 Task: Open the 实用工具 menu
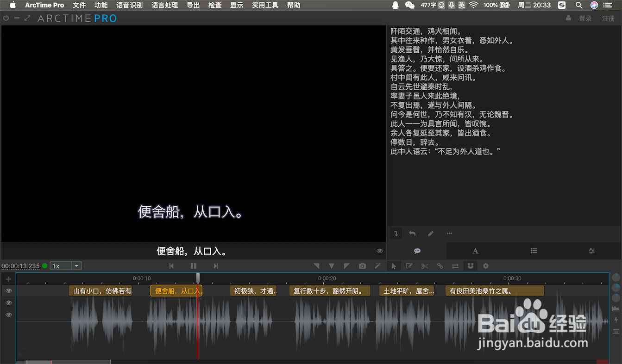pos(265,5)
